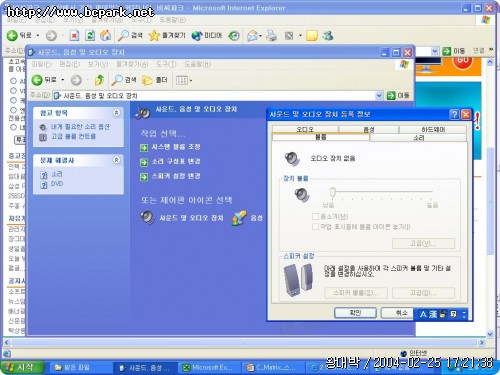This screenshot has height=375, width=500.
Task: Click Speaker Volume button
Action: [x=356, y=293]
